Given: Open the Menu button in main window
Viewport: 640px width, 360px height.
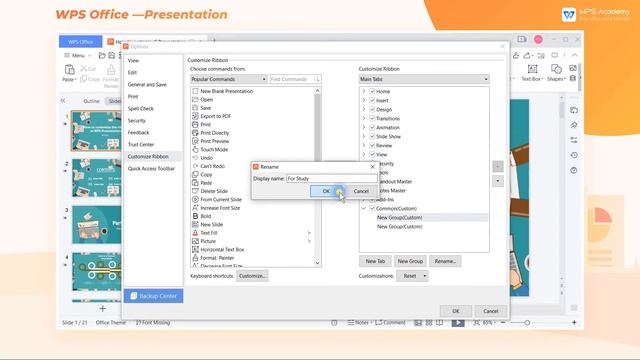Looking at the screenshot, I should [x=78, y=55].
